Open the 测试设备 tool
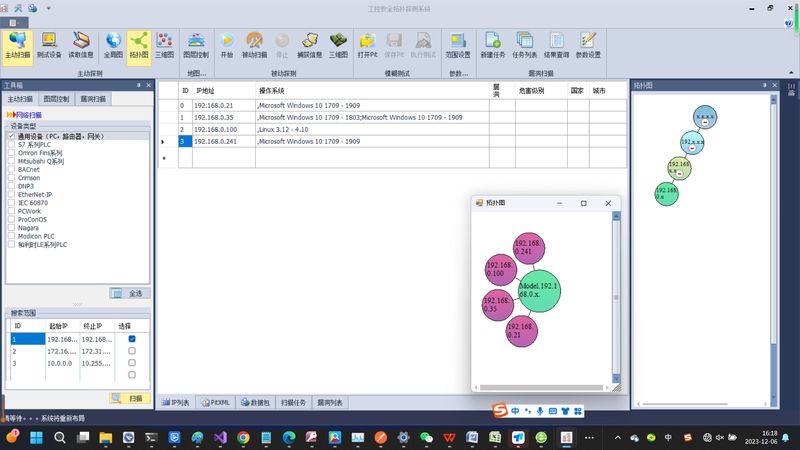This screenshot has width=800, height=450. pos(49,46)
